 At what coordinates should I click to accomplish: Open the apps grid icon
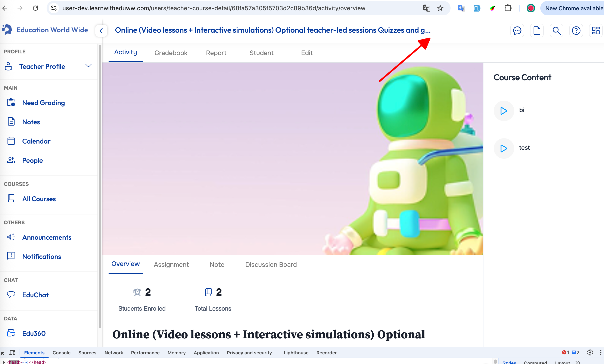tap(595, 31)
